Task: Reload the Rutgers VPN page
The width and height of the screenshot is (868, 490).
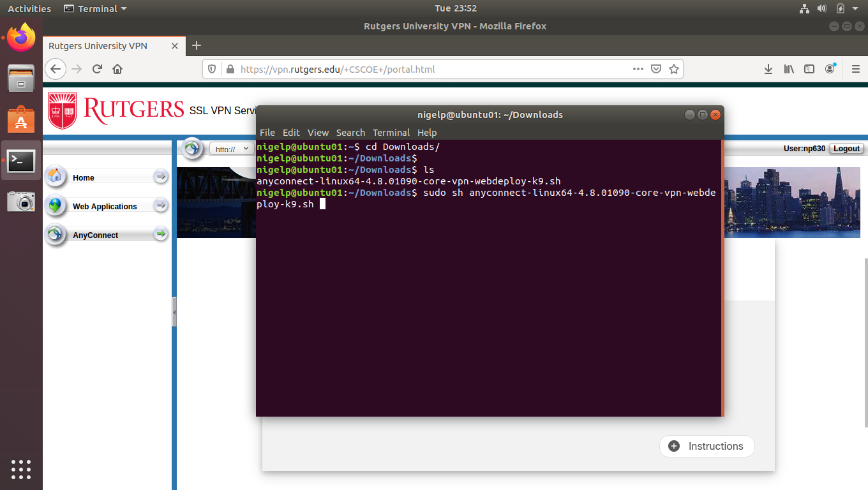Action: [97, 69]
